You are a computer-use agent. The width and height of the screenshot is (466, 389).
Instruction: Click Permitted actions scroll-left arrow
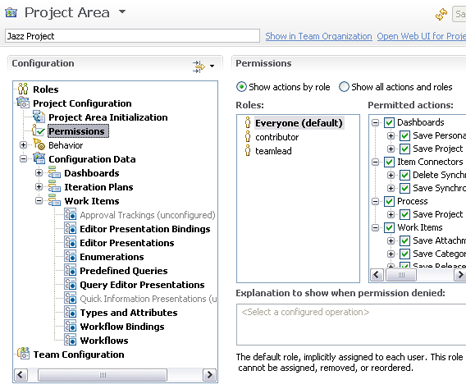377,275
